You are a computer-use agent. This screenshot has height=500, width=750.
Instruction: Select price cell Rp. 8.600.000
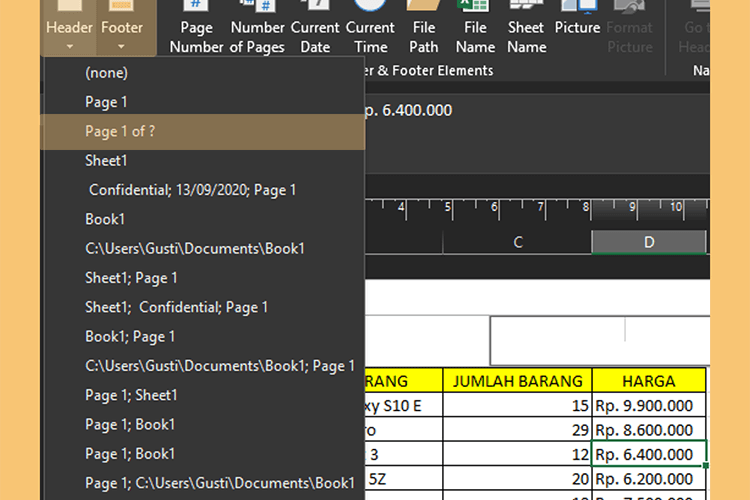click(649, 430)
